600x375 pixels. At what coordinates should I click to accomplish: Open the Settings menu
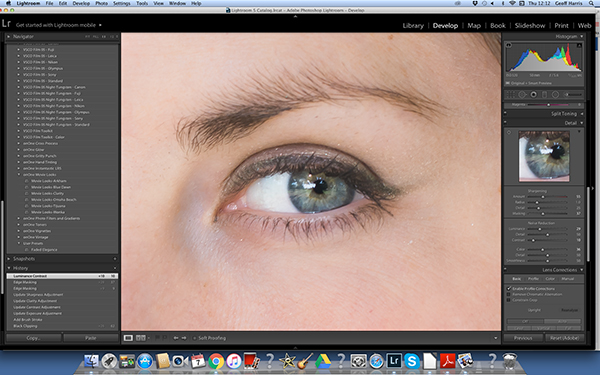click(122, 3)
